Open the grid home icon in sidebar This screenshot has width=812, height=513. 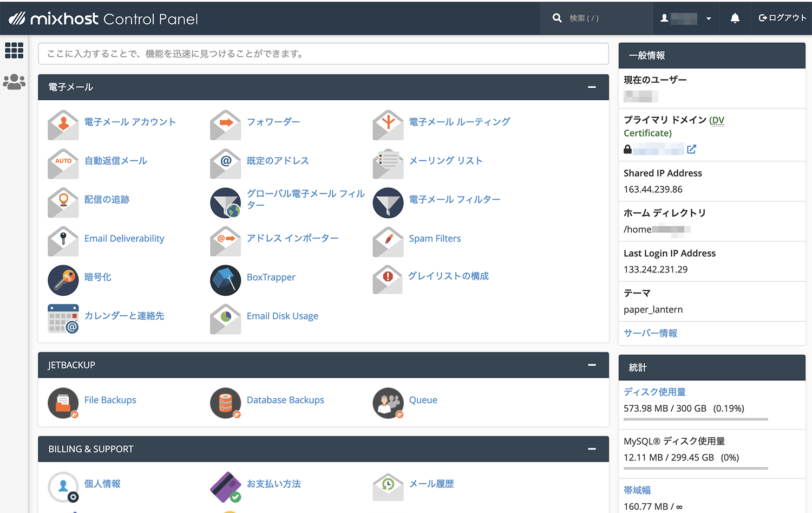(x=14, y=50)
